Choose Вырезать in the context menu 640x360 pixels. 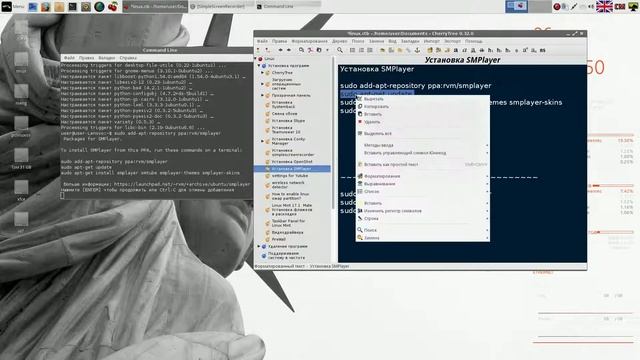click(x=422, y=99)
